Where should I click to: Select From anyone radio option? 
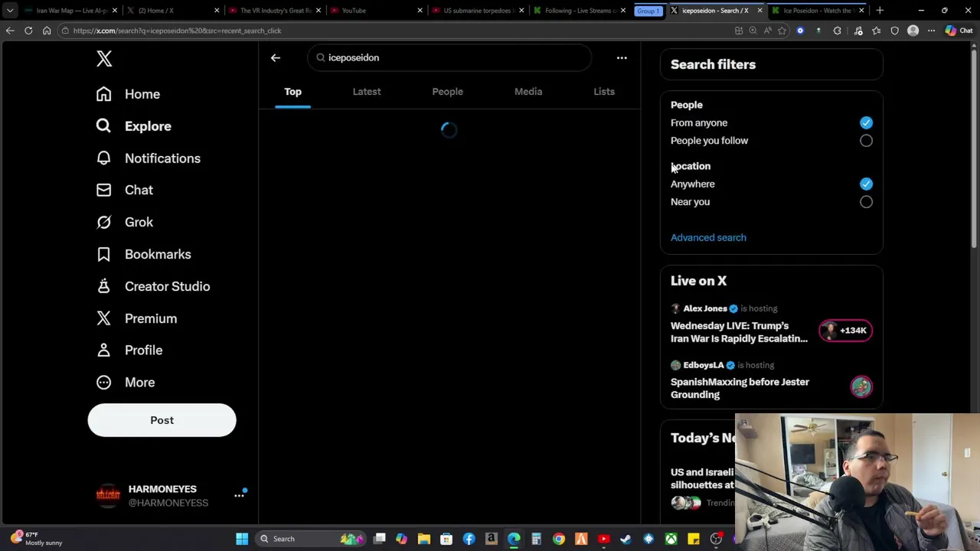[x=866, y=122]
